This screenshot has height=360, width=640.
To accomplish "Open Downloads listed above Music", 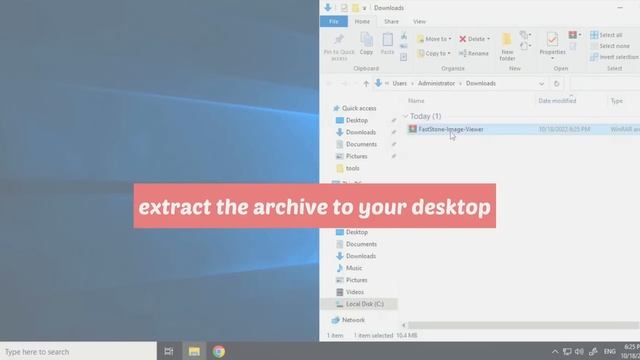I will [x=356, y=256].
